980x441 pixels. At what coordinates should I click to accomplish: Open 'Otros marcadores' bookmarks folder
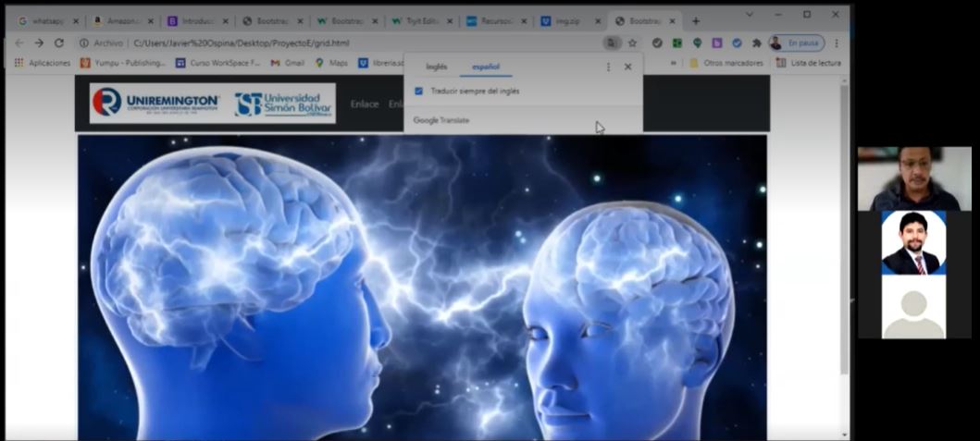[x=726, y=63]
